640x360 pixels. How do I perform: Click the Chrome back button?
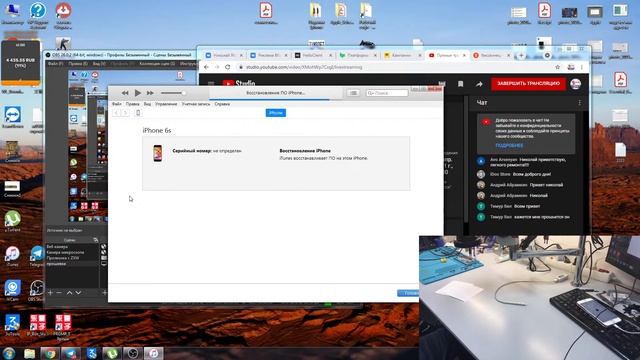click(x=206, y=67)
